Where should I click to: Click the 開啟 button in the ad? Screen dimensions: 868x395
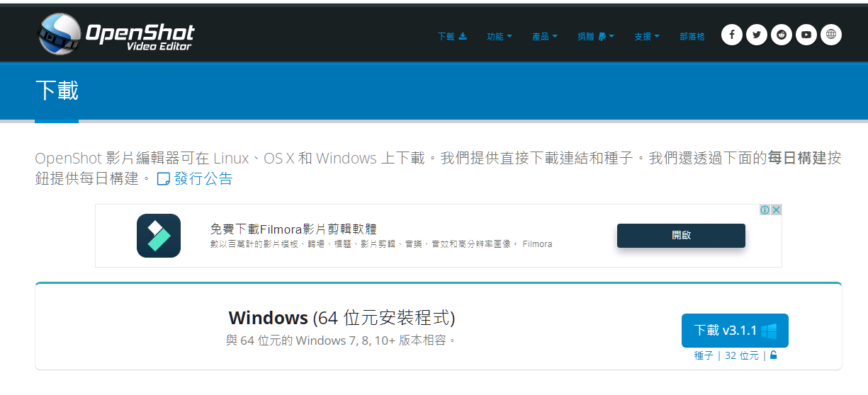point(681,236)
